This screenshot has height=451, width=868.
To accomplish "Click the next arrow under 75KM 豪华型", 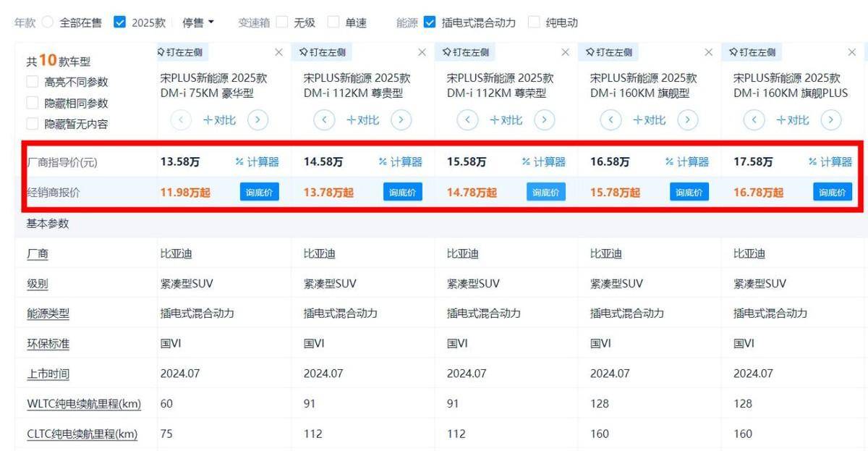I will (258, 120).
